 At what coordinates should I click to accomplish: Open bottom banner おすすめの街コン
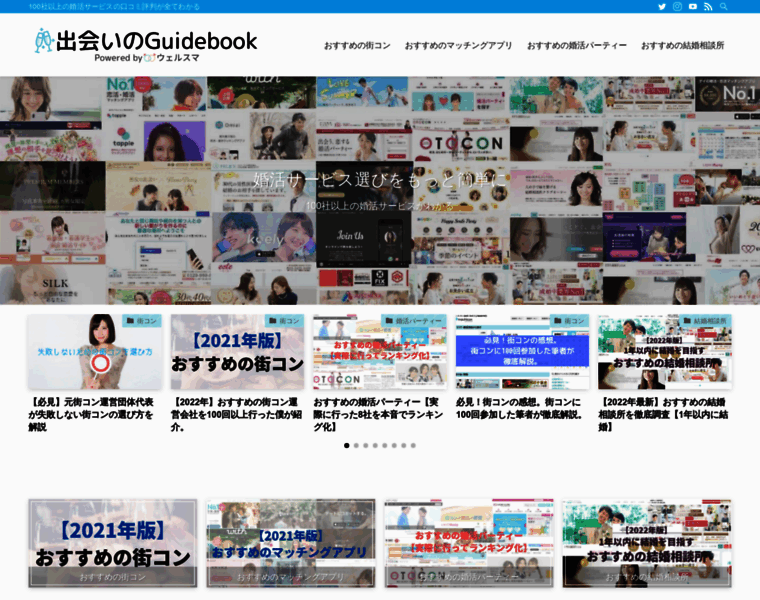(x=112, y=543)
